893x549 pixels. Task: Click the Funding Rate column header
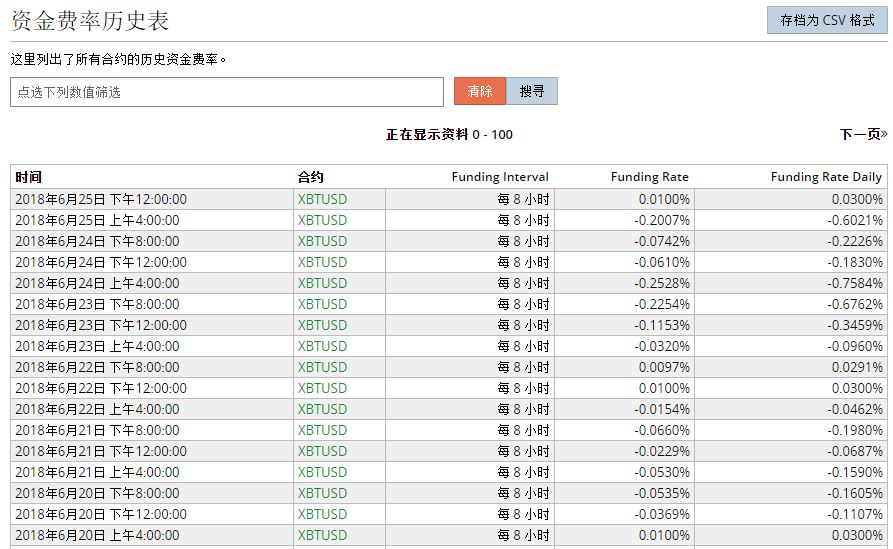pos(649,177)
